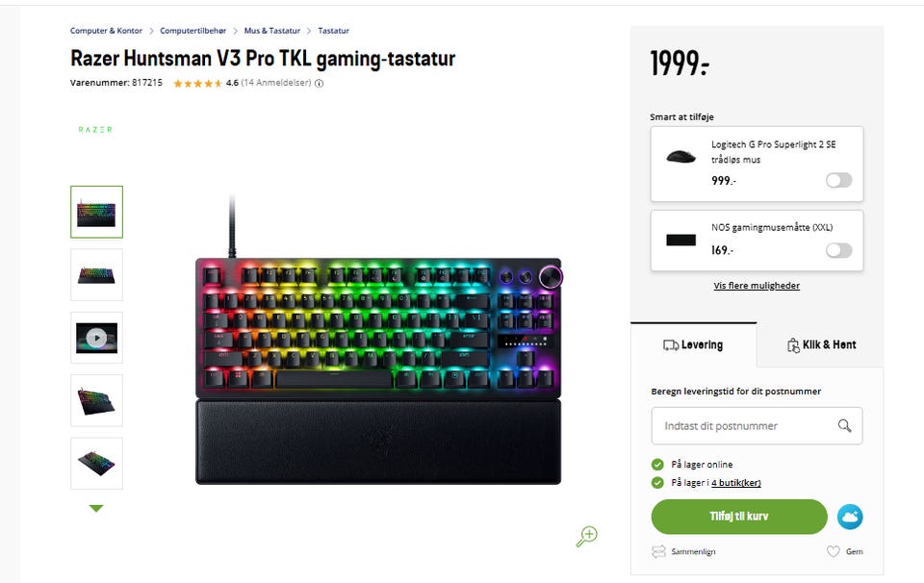Click the info icon next to reviews

(319, 83)
